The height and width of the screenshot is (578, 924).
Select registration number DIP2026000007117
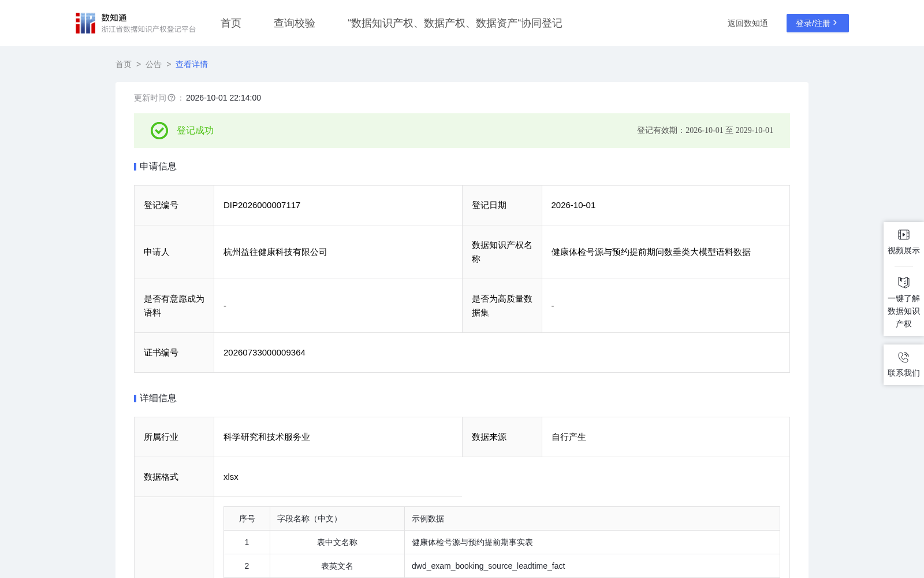click(x=262, y=205)
